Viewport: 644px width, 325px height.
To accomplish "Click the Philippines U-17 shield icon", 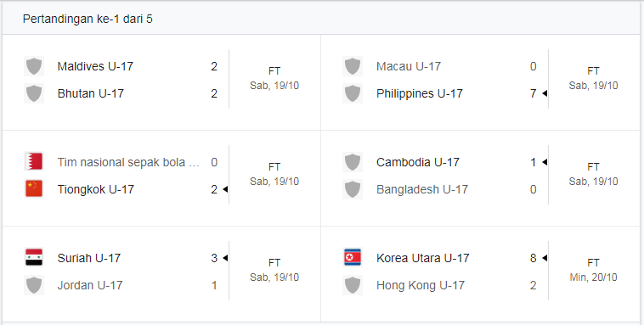I will click(x=353, y=93).
